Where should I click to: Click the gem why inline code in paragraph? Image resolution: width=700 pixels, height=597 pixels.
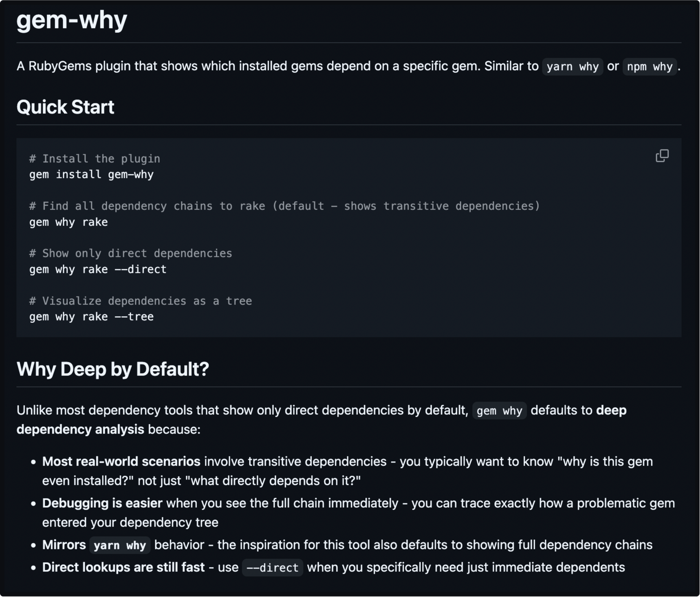coord(499,411)
